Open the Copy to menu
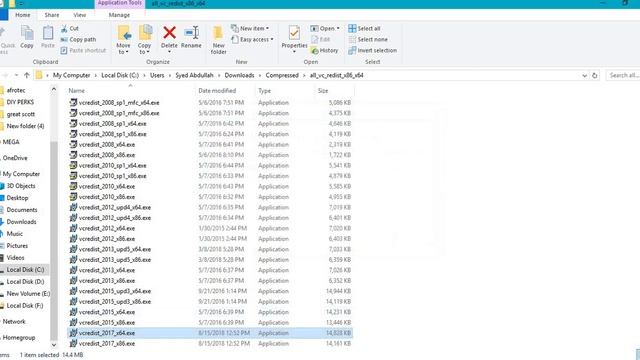Viewport: 640px width, 360px height. click(x=144, y=39)
